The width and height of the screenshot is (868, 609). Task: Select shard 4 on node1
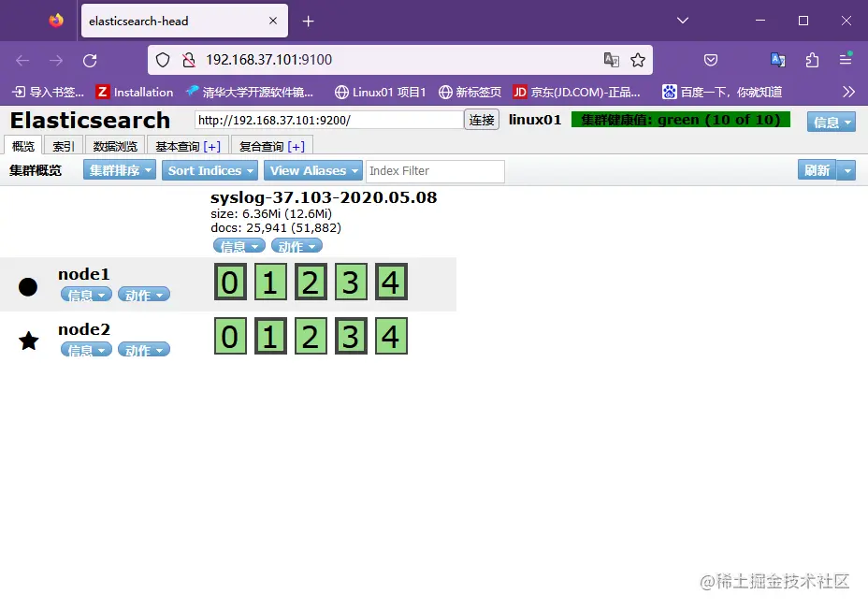coord(391,282)
